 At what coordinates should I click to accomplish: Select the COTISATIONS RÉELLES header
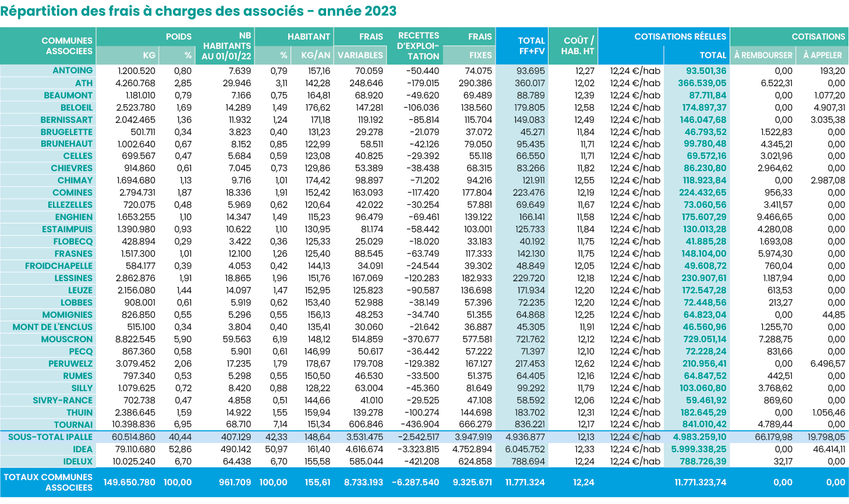(x=680, y=37)
